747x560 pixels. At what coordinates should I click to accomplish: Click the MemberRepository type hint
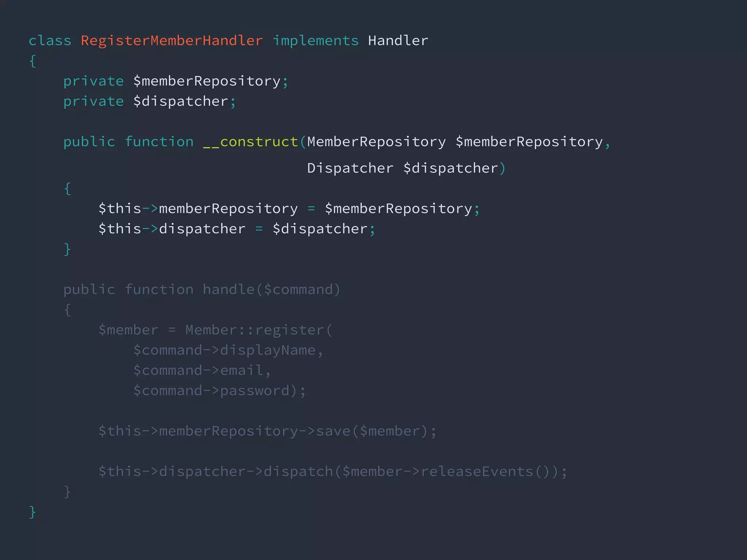click(376, 142)
